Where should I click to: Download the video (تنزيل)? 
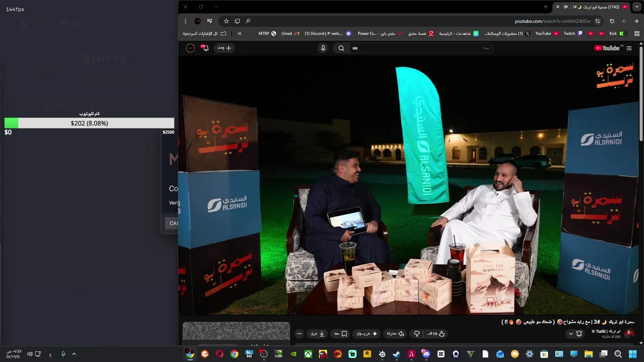317,334
